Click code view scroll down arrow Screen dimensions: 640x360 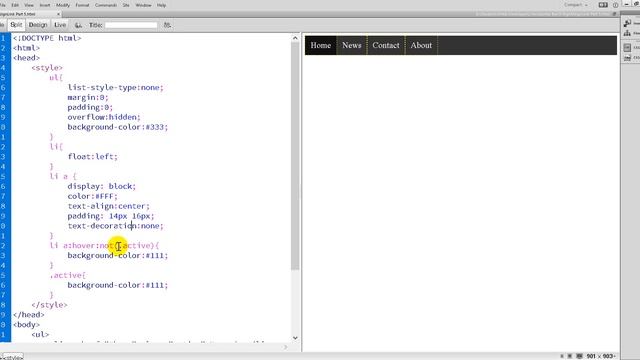(295, 338)
